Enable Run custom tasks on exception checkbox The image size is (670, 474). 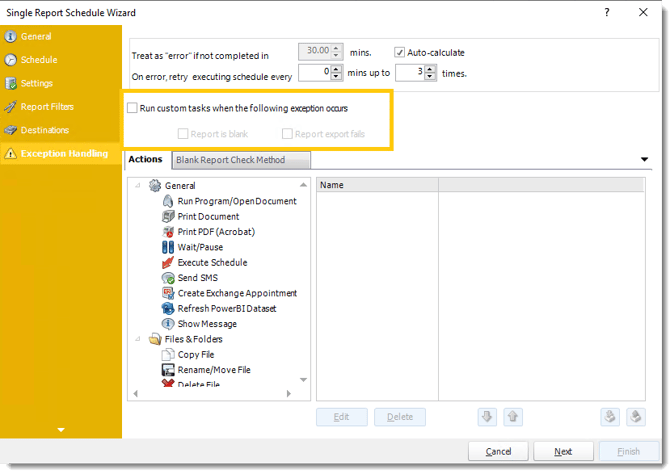[132, 108]
